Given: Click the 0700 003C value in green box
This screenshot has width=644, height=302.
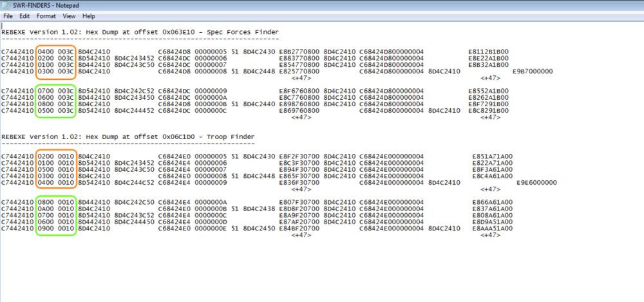Looking at the screenshot, I should [56, 91].
